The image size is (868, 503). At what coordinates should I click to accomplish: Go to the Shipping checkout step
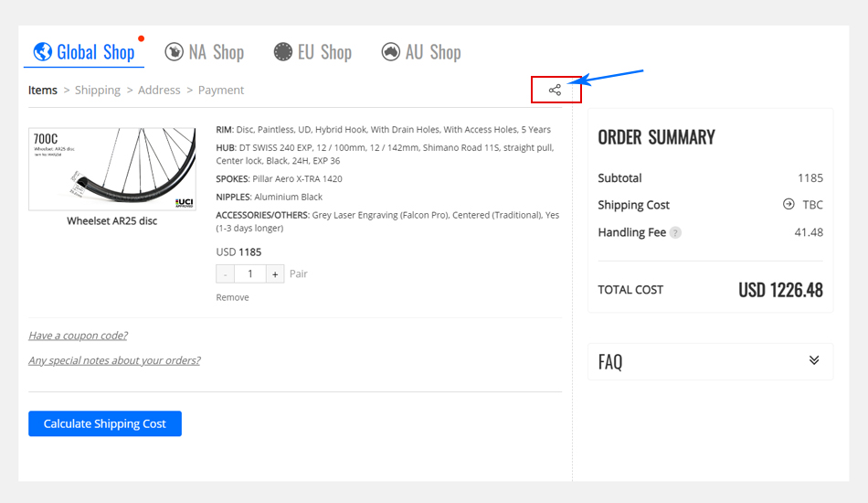click(x=98, y=90)
